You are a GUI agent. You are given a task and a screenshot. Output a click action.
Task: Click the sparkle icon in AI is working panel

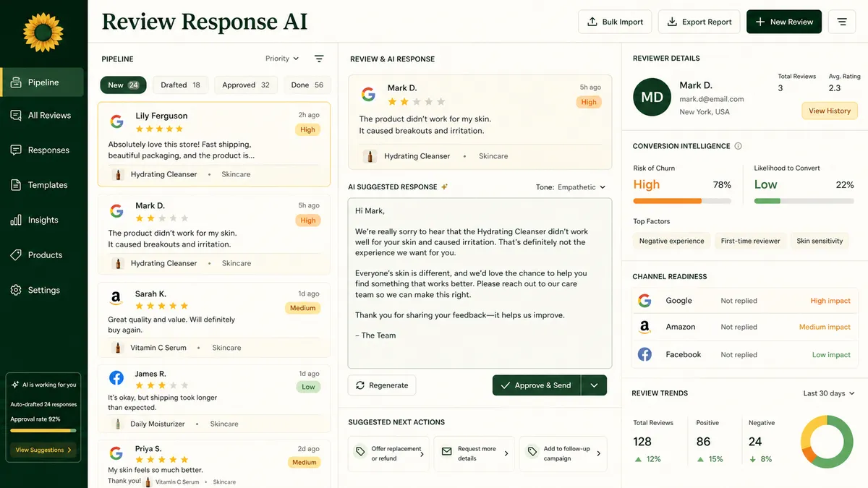pyautogui.click(x=15, y=385)
